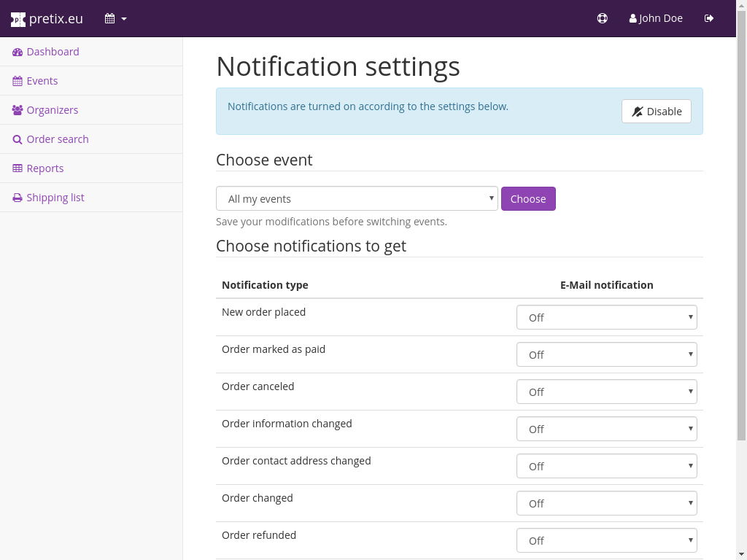747x560 pixels.
Task: Click the pretix.eu logo icon
Action: [18, 19]
